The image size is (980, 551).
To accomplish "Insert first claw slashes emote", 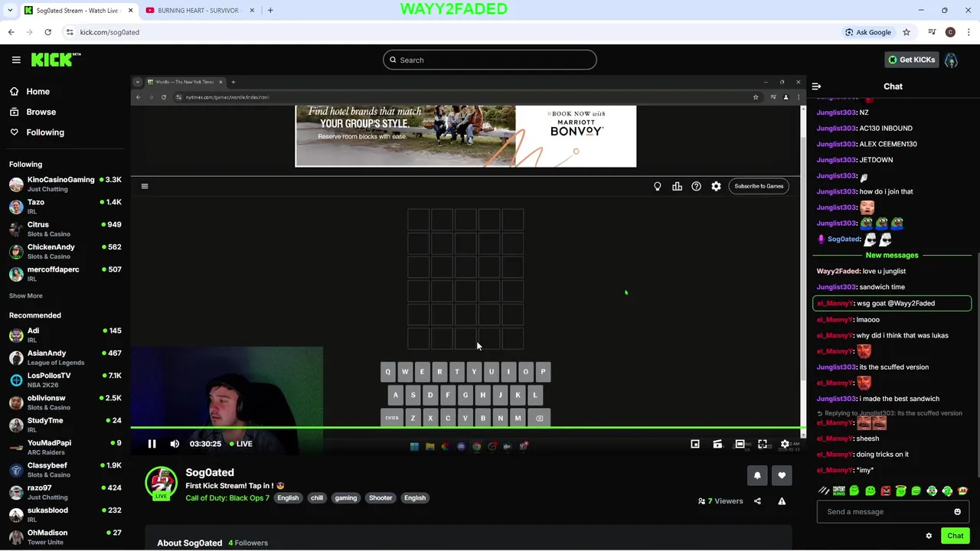I will point(824,491).
